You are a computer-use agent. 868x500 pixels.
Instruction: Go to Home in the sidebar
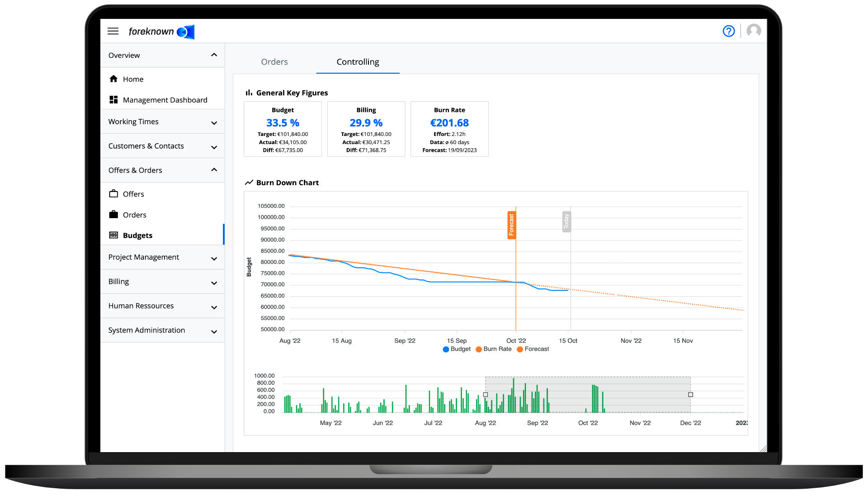coord(162,79)
